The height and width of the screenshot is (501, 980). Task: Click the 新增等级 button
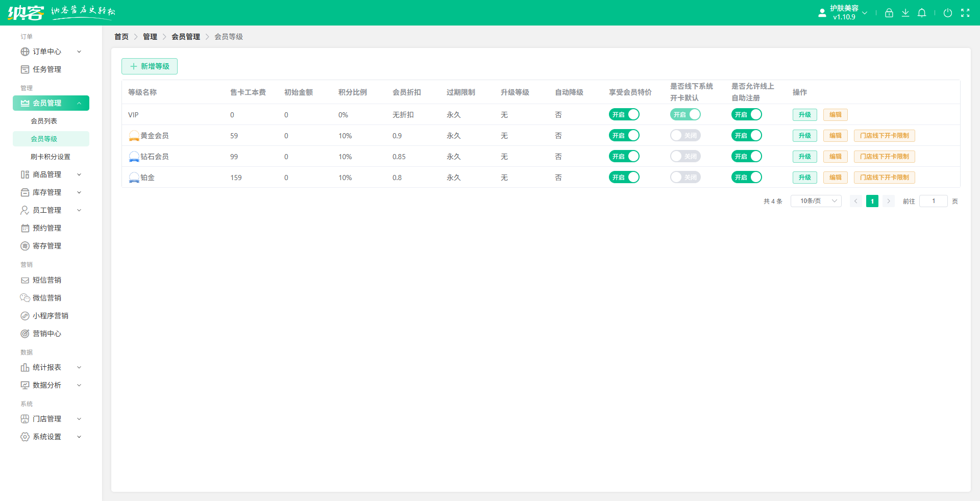pos(150,66)
